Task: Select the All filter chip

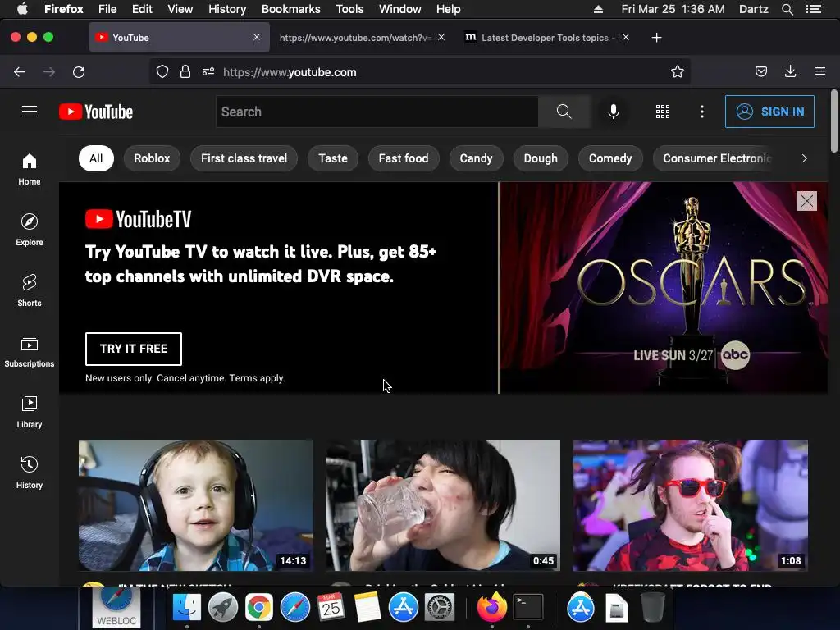Action: tap(96, 158)
